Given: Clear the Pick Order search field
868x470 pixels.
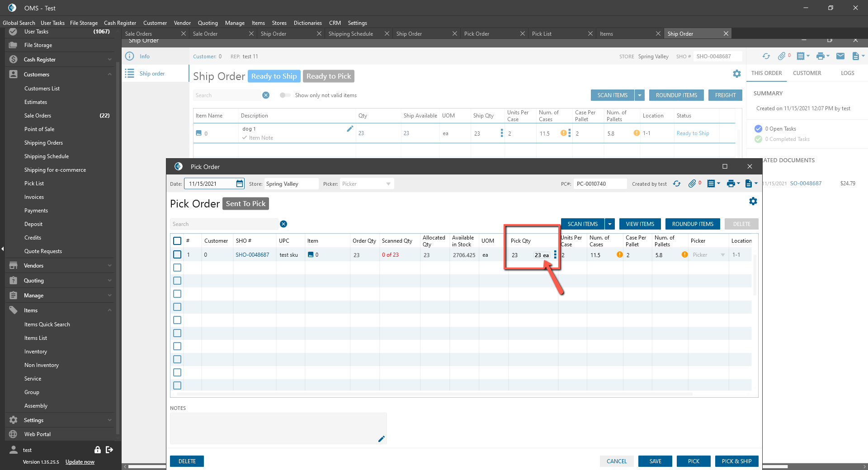Looking at the screenshot, I should pos(283,224).
